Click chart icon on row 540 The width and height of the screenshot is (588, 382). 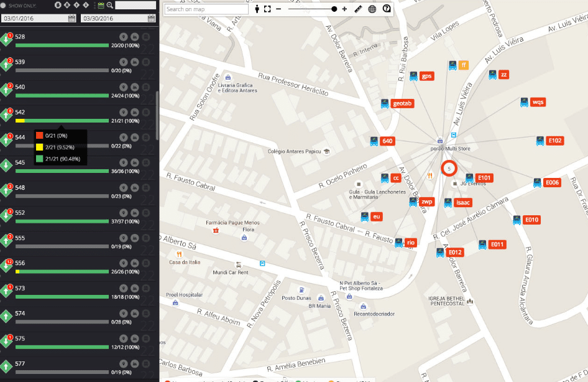click(135, 87)
